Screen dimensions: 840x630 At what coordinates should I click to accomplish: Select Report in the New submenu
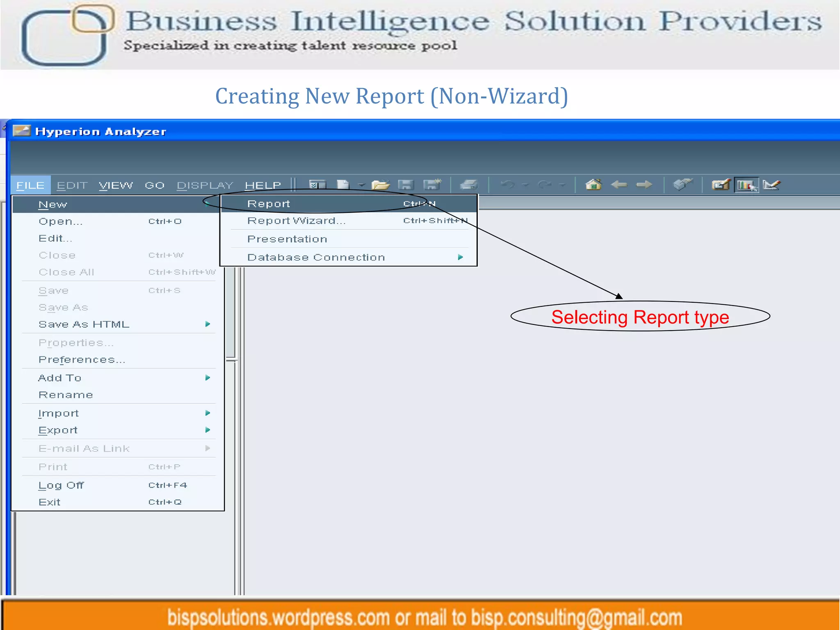(x=349, y=203)
